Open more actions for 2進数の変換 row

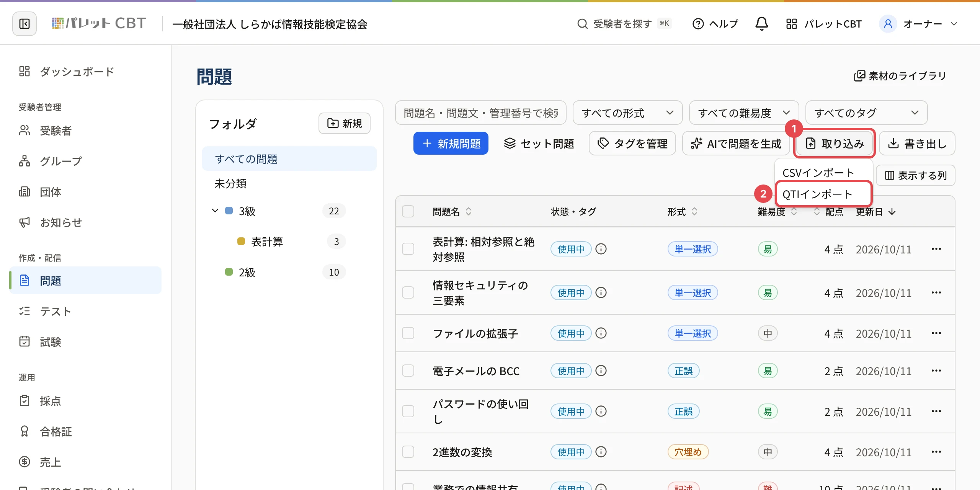pos(936,452)
